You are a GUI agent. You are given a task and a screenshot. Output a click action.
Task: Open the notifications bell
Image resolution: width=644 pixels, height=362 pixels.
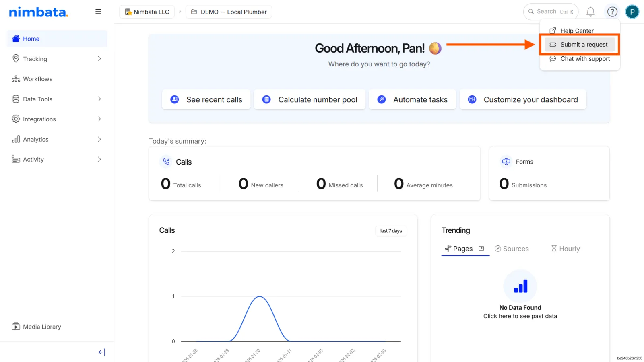tap(590, 12)
